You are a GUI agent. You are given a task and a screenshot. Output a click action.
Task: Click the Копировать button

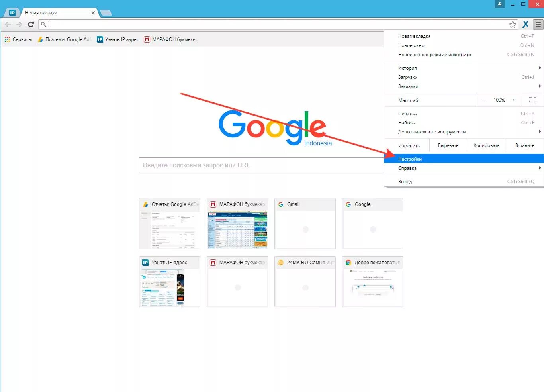(x=486, y=145)
